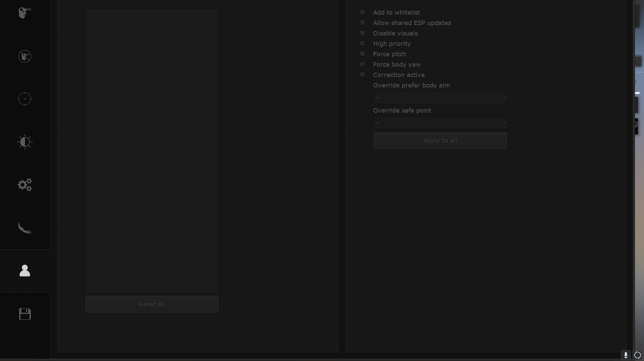Image resolution: width=644 pixels, height=361 pixels.
Task: Open the Override prefer body aim dropdown
Action: pos(440,97)
